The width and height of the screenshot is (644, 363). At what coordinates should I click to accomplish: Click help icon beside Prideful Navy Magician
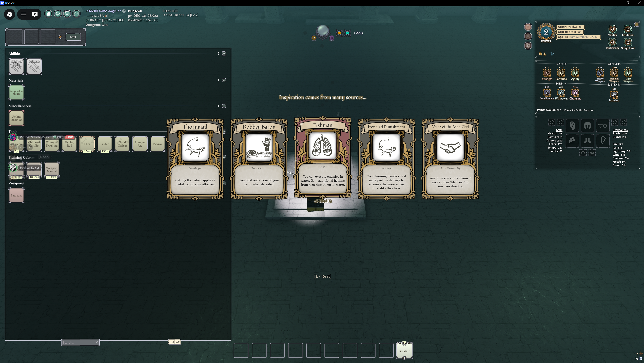coord(124,11)
